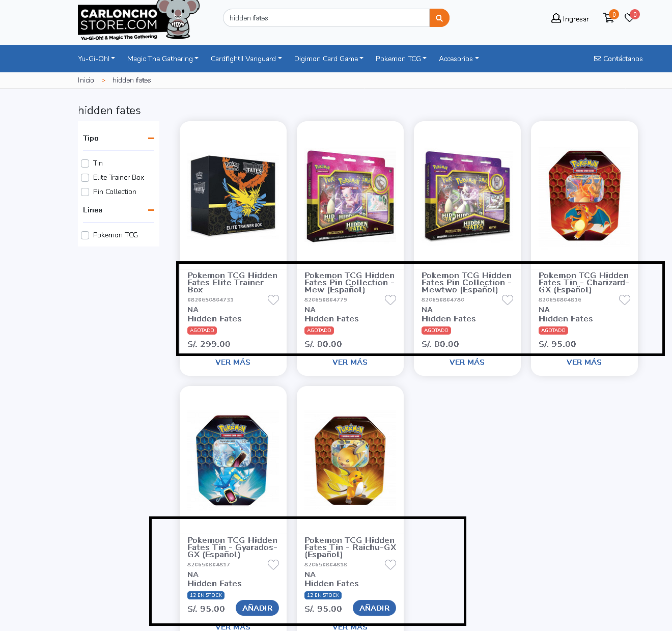
Task: Favorite the Elite Trainer Box heart icon
Action: pos(273,300)
